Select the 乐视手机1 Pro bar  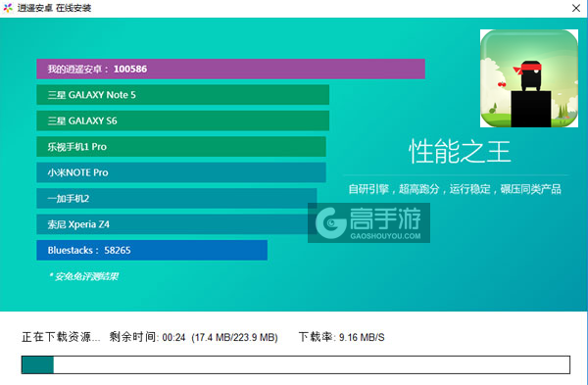click(181, 147)
